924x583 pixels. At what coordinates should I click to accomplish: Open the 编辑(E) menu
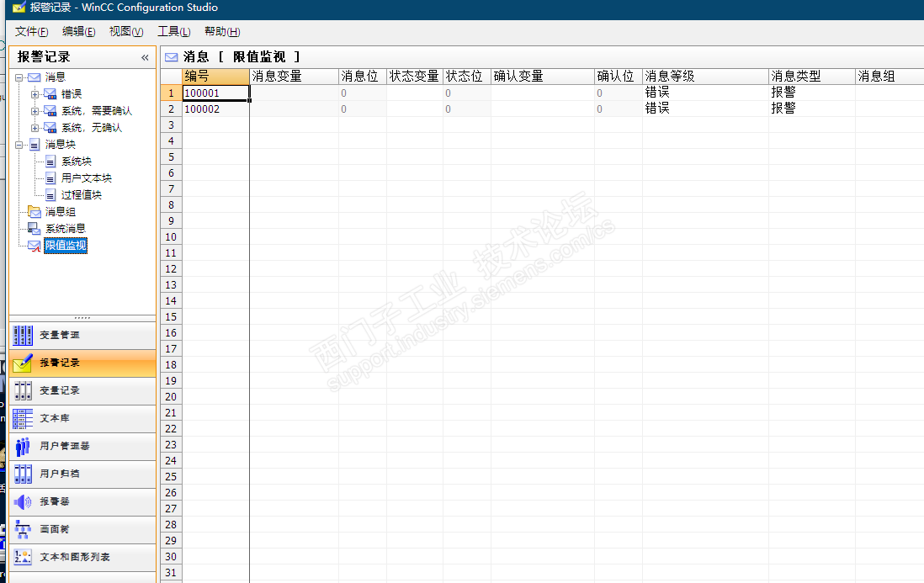pyautogui.click(x=79, y=32)
